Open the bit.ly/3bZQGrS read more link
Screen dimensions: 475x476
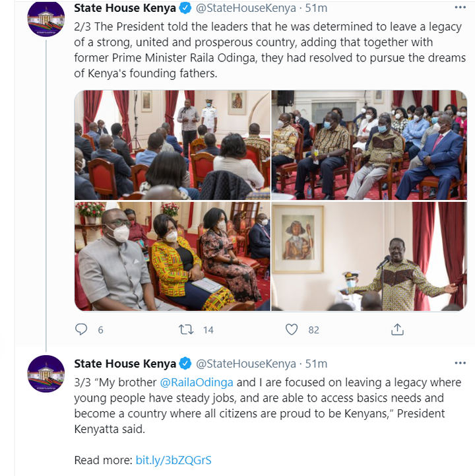(x=174, y=460)
